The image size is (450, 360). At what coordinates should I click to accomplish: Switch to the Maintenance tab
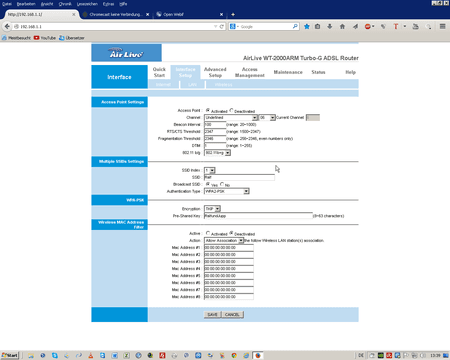(288, 72)
